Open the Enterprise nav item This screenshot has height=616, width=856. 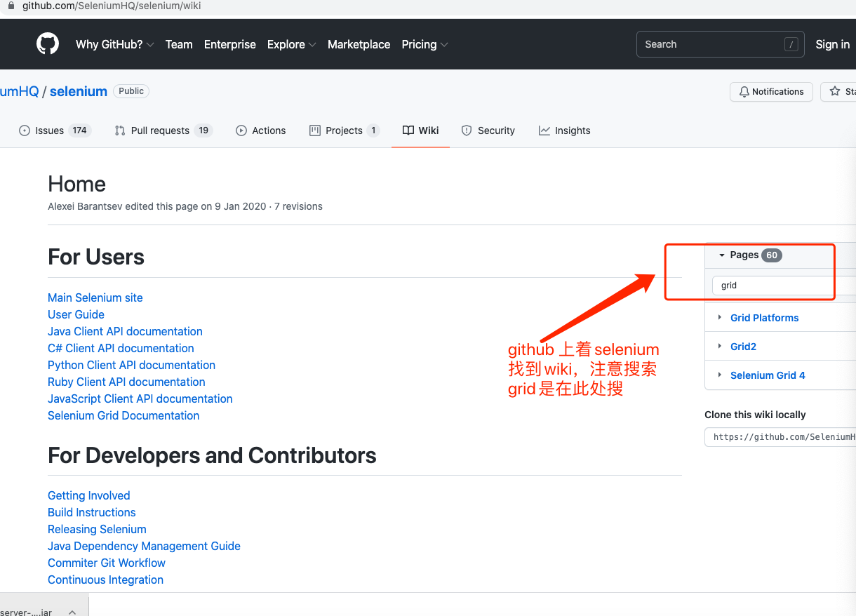pos(230,44)
